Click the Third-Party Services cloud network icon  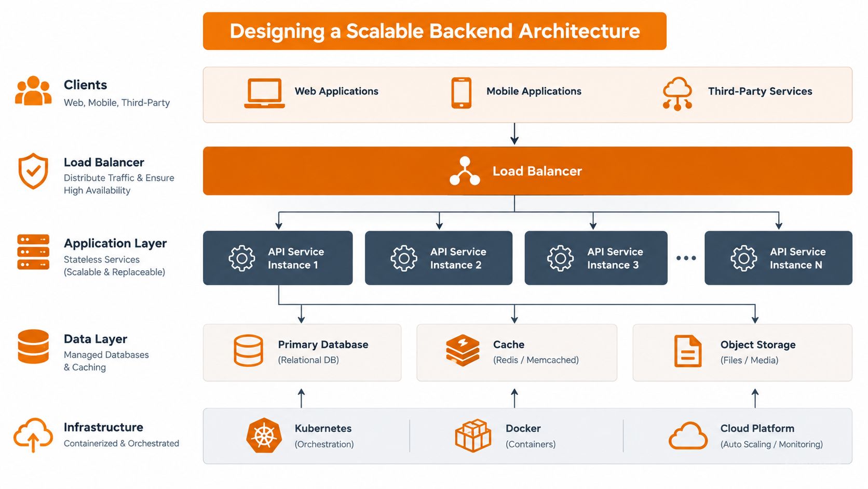click(x=677, y=94)
